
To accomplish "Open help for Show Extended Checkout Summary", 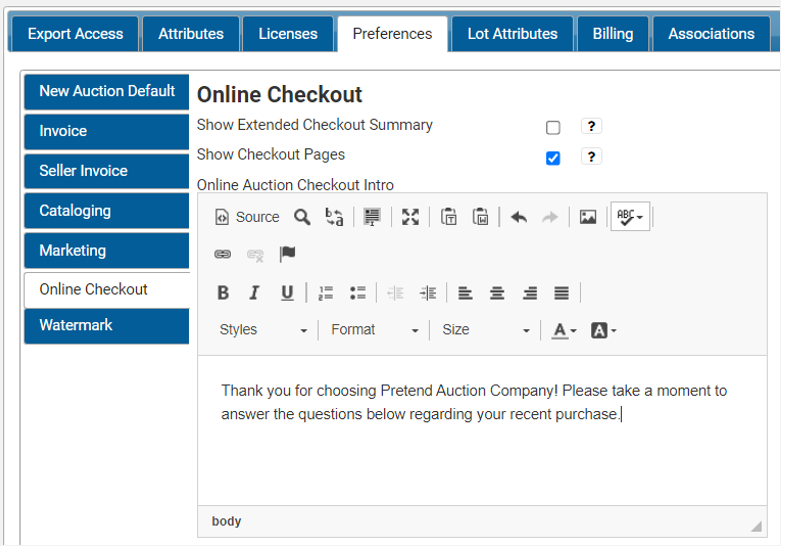I will point(591,126).
